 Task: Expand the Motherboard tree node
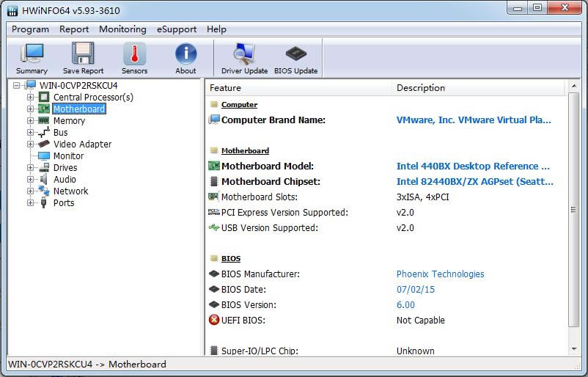pyautogui.click(x=30, y=109)
